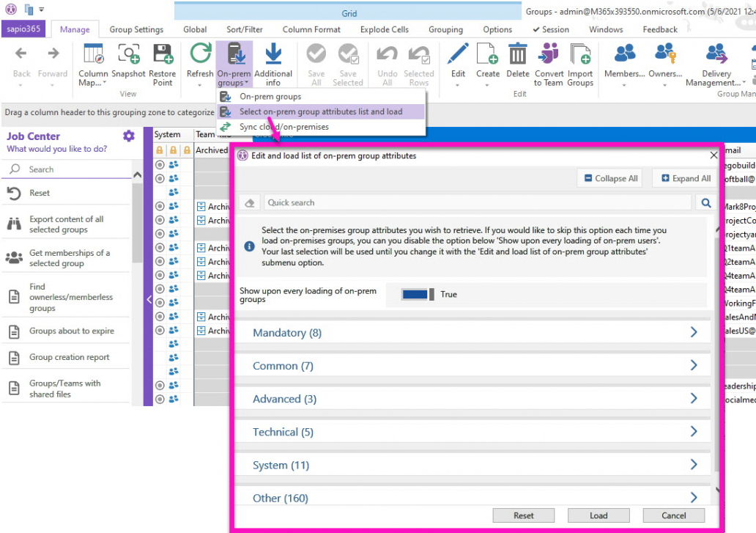The height and width of the screenshot is (533, 756).
Task: Click the dialog's Reset button
Action: (524, 515)
